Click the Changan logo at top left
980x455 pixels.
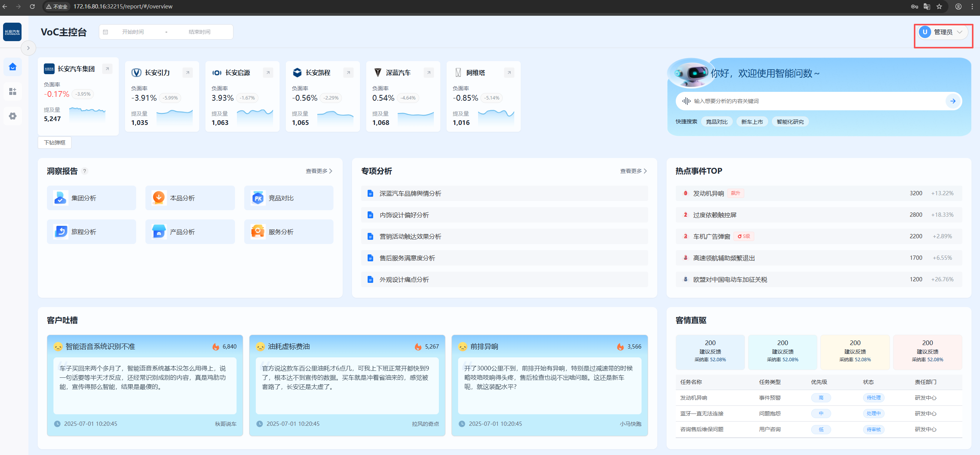click(12, 32)
